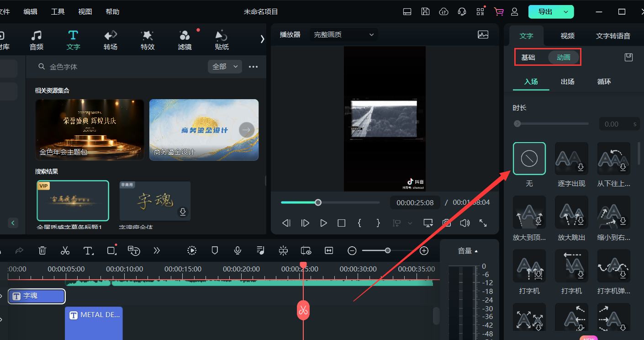Click the save preset icon beside 动画
The width and height of the screenshot is (644, 340).
(628, 57)
